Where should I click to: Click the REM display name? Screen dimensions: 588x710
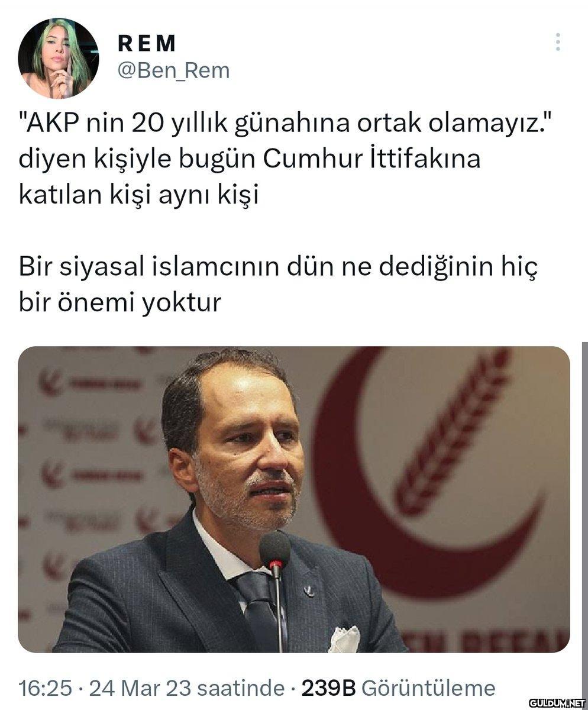(x=147, y=43)
